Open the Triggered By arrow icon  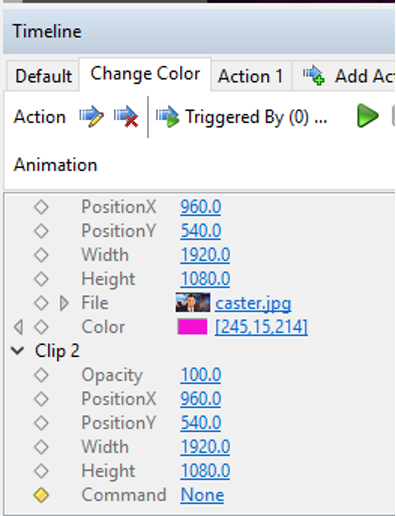click(168, 116)
